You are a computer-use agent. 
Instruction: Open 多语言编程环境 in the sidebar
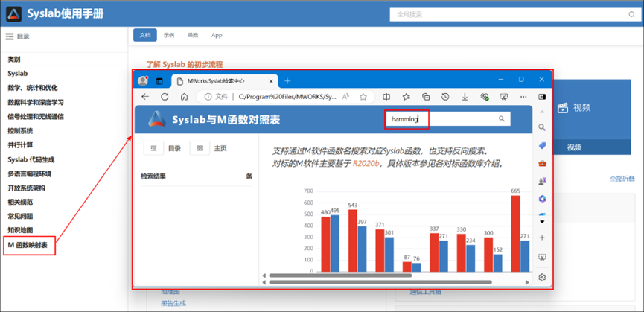pos(30,174)
